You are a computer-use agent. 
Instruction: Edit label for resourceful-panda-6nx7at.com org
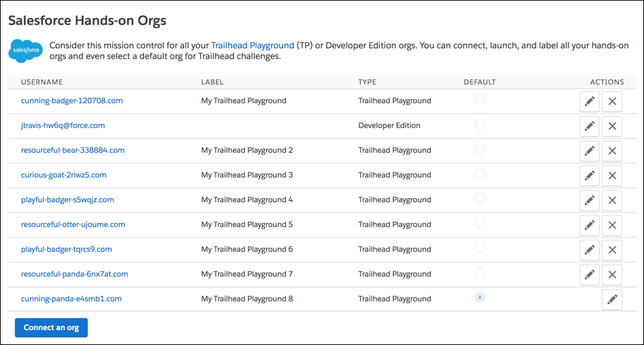589,275
